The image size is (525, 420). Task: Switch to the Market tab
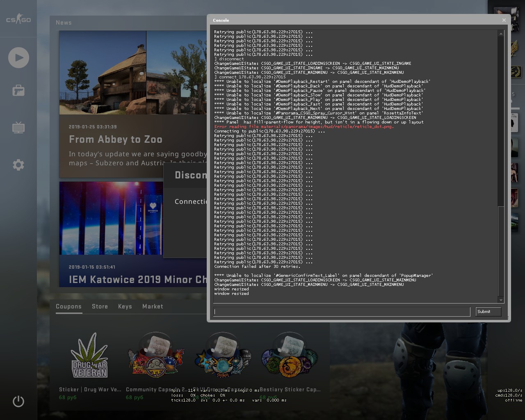pyautogui.click(x=153, y=306)
